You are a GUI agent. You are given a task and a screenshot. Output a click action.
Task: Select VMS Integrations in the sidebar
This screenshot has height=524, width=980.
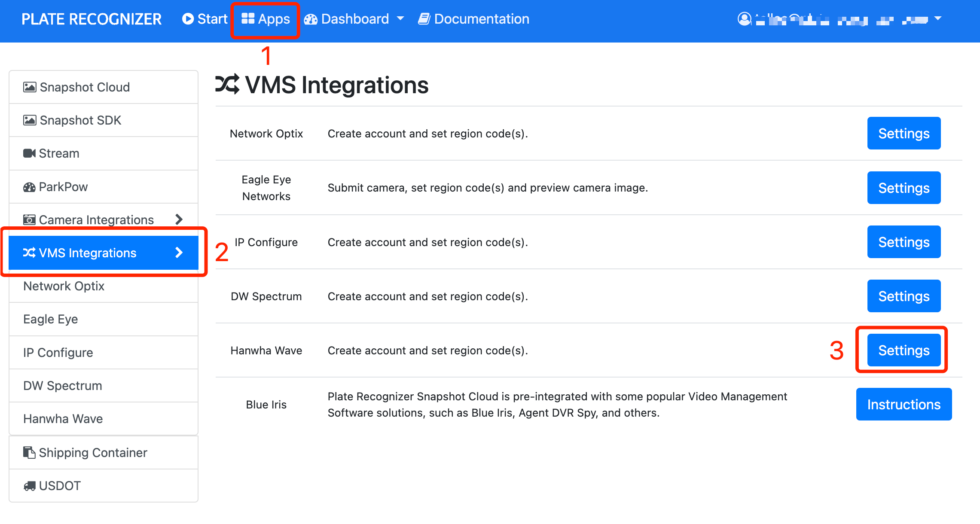click(x=104, y=253)
